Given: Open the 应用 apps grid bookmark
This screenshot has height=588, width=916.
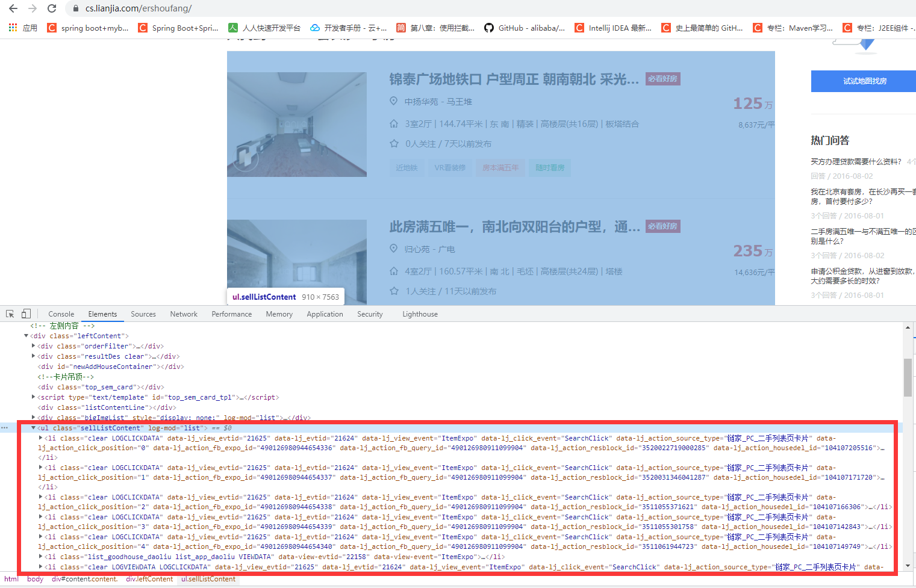Looking at the screenshot, I should [23, 28].
